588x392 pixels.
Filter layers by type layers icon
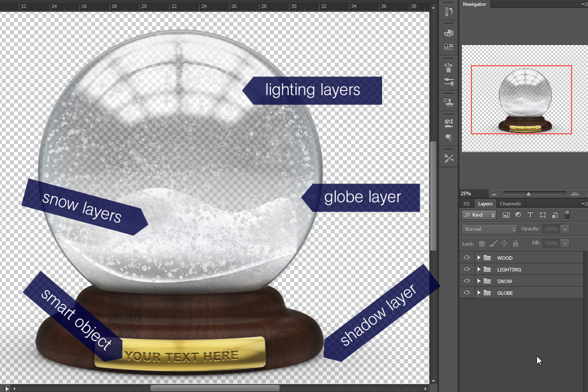pyautogui.click(x=530, y=215)
